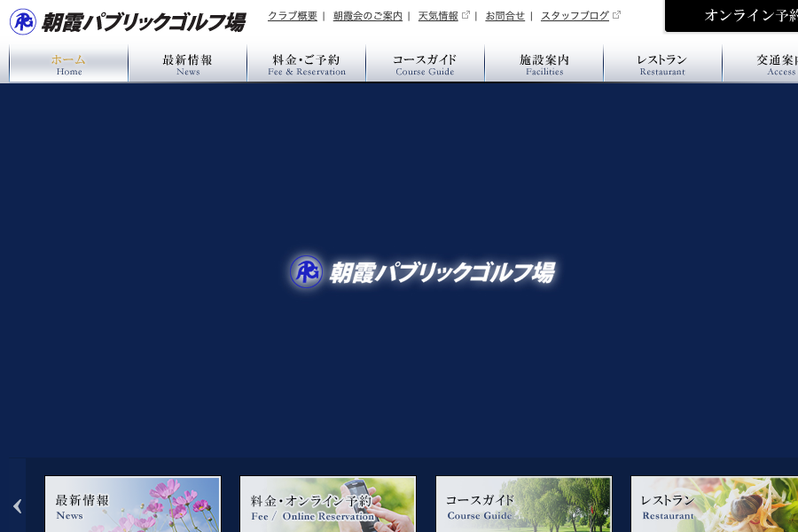Viewport: 798px width, 532px height.
Task: Select the 最新情報 News navigation tab
Action: (x=188, y=63)
